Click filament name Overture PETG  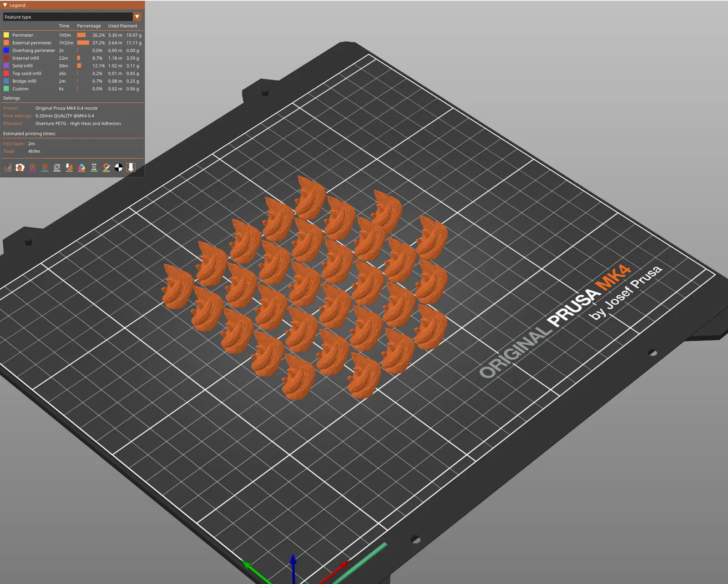(78, 124)
